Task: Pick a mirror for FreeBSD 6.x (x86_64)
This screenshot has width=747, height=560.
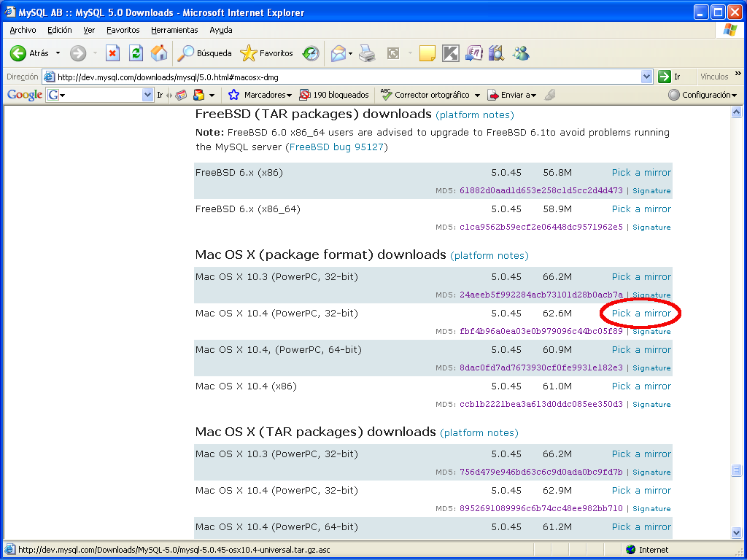Action: click(x=641, y=209)
